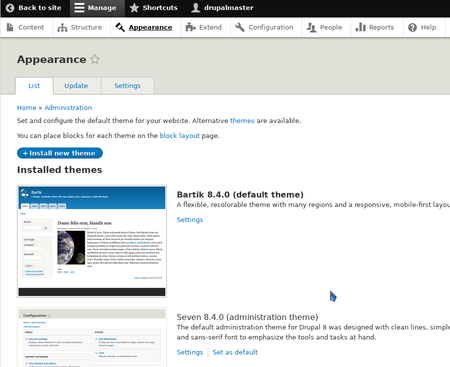
Task: Click the Structure hierarchy icon
Action: [62, 27]
